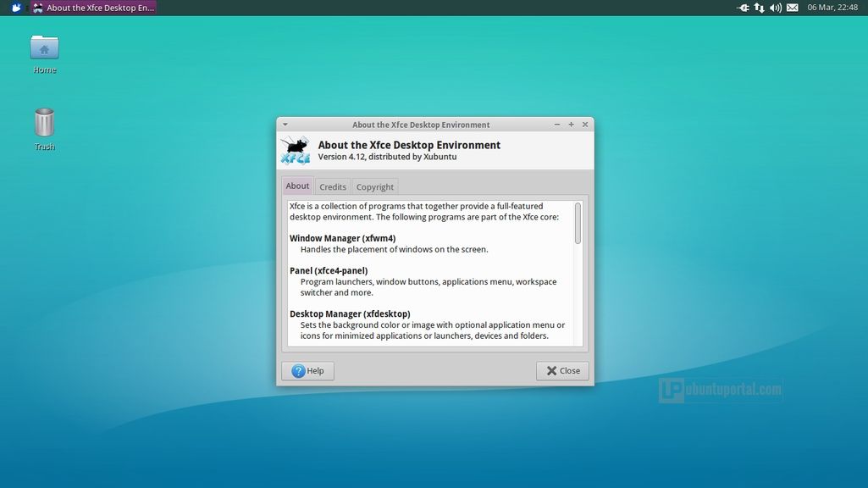Switch to the Copyright tab

[x=375, y=186]
